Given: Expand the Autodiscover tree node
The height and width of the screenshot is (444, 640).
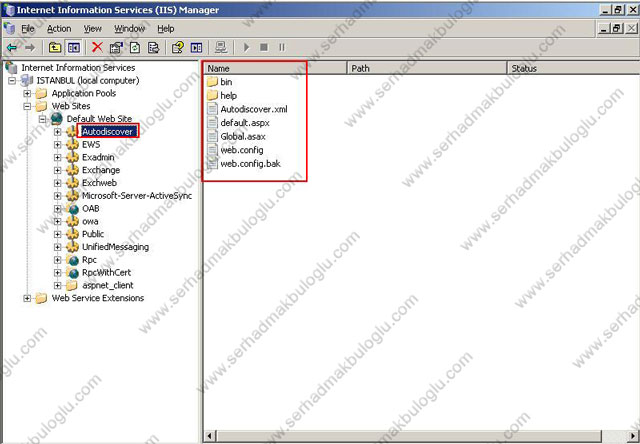Looking at the screenshot, I should pyautogui.click(x=58, y=132).
